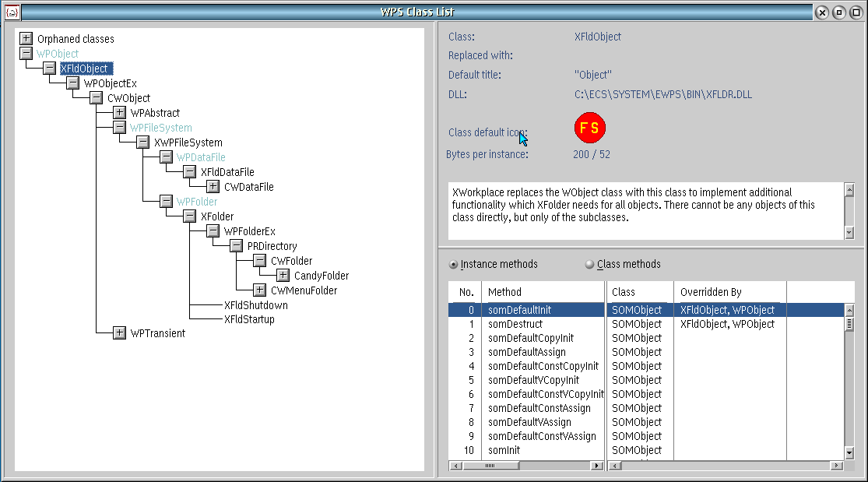
Task: Select the PRDirectory class
Action: click(272, 246)
